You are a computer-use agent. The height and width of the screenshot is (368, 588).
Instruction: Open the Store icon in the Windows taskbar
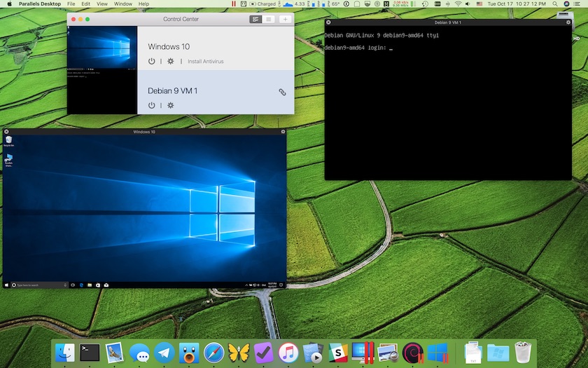click(98, 285)
